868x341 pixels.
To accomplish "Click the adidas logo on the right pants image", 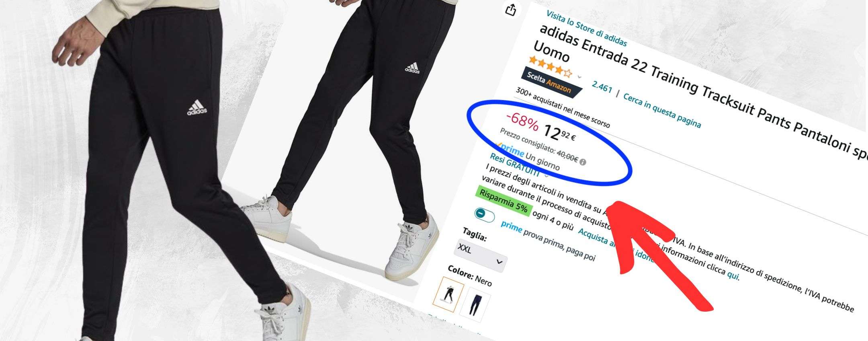I will click(412, 68).
